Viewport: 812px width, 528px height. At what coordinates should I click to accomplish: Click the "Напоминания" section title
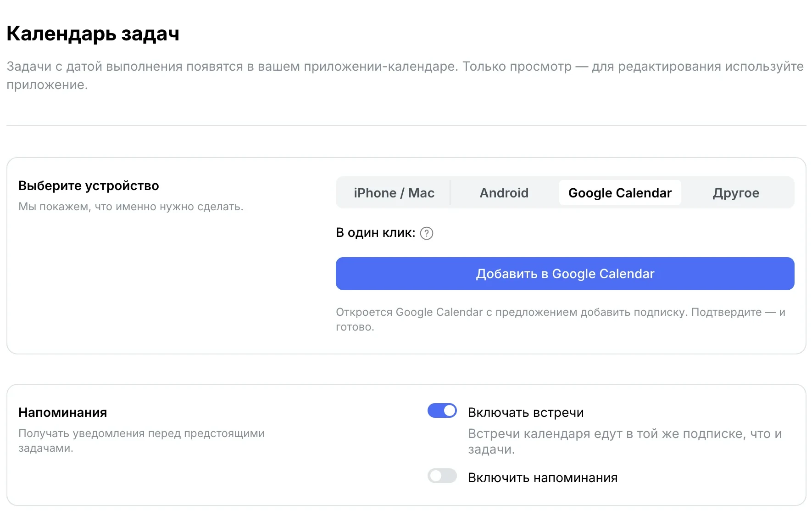(x=63, y=412)
